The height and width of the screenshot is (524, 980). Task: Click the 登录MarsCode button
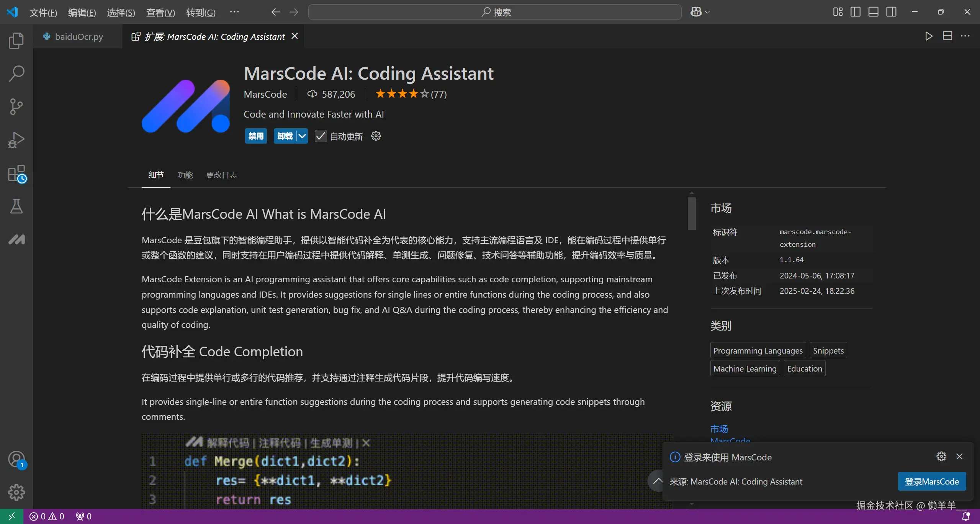931,481
